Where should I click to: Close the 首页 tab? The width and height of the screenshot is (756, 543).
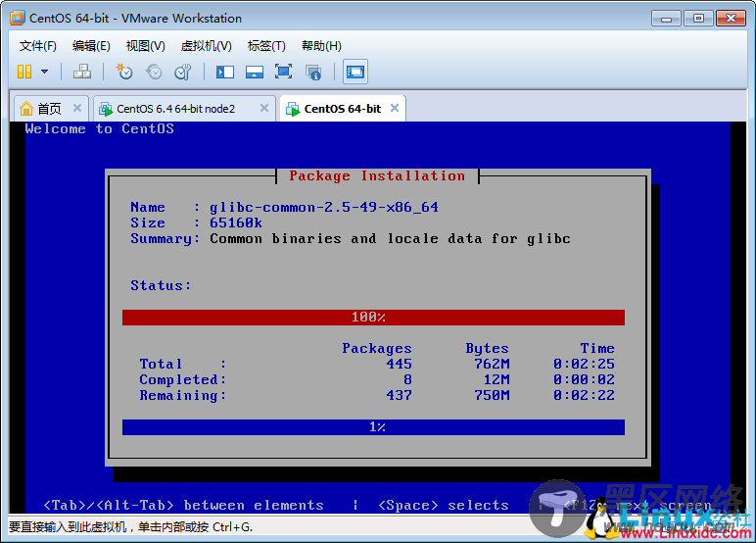(x=77, y=108)
